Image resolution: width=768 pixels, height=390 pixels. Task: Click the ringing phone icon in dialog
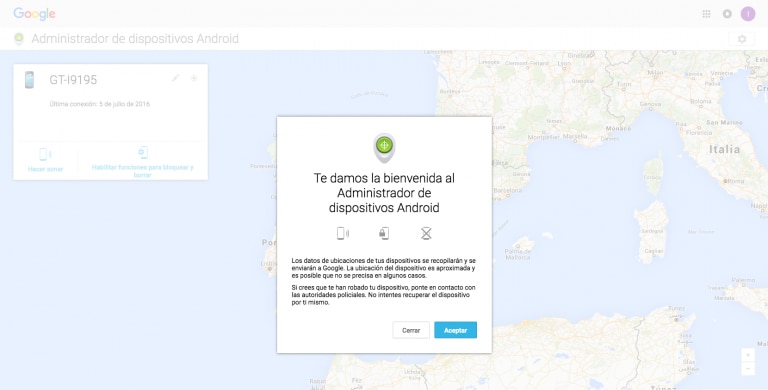(343, 233)
